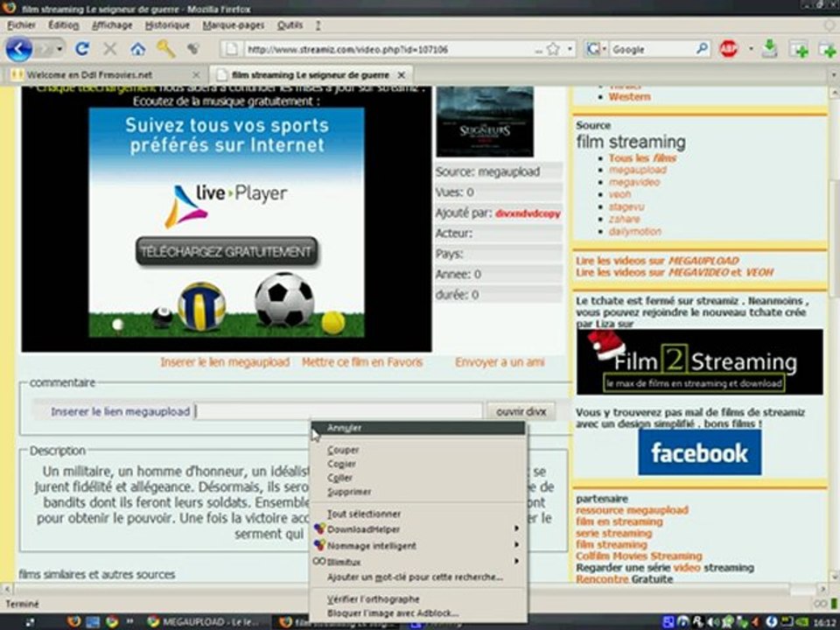Viewport: 840px width, 630px height.
Task: Click the Google search engine icon
Action: coord(592,49)
